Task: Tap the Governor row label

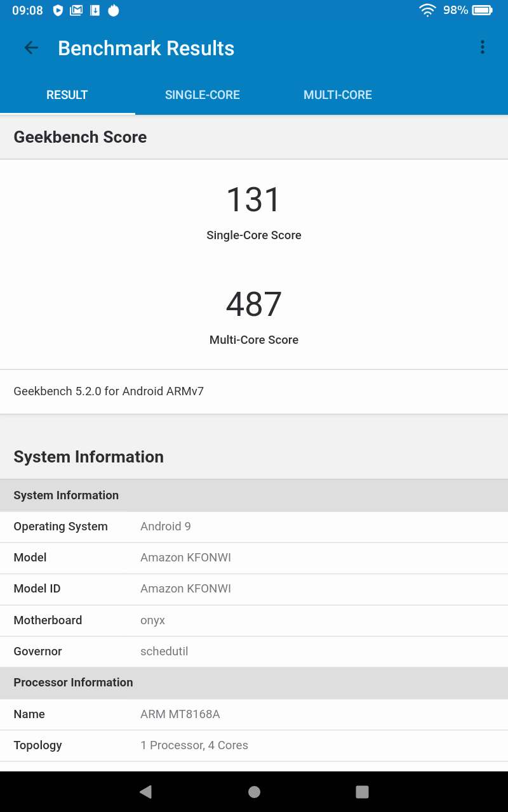Action: [x=38, y=652]
